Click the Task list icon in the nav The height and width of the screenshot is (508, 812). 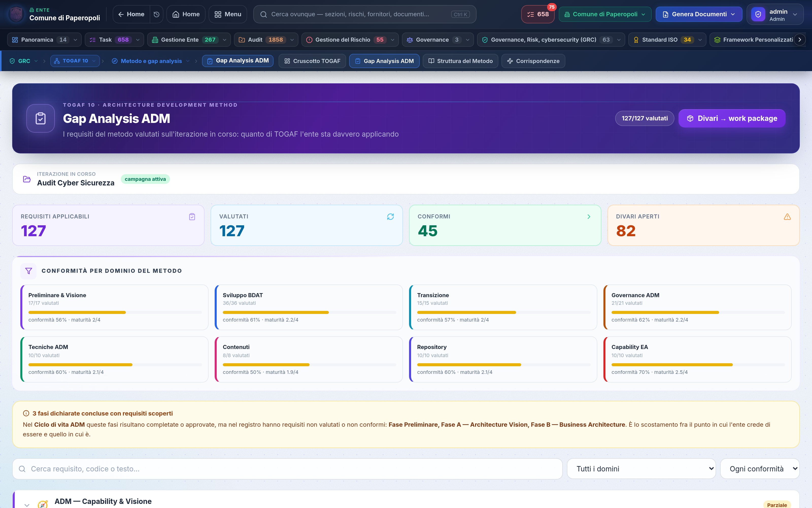(93, 40)
